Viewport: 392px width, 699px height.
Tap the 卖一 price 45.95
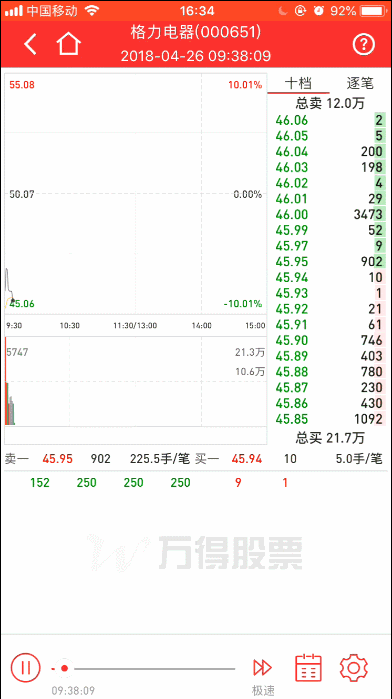[x=58, y=459]
